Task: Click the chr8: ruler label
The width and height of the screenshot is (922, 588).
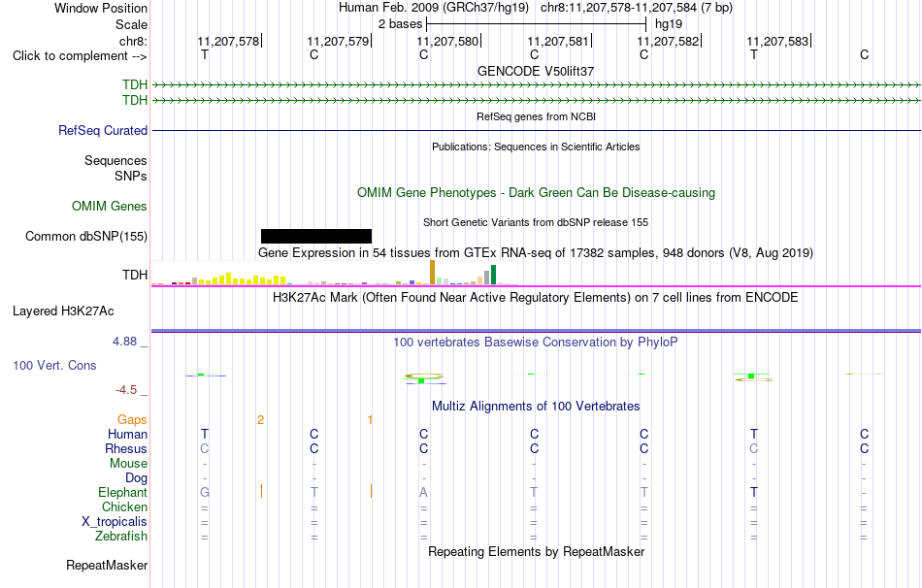Action: pyautogui.click(x=133, y=41)
